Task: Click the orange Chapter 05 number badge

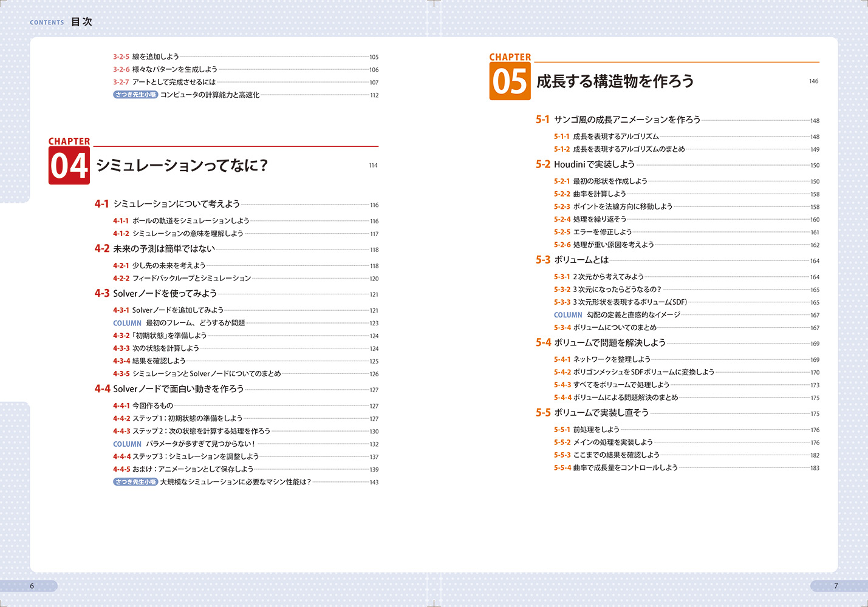Action: click(510, 82)
